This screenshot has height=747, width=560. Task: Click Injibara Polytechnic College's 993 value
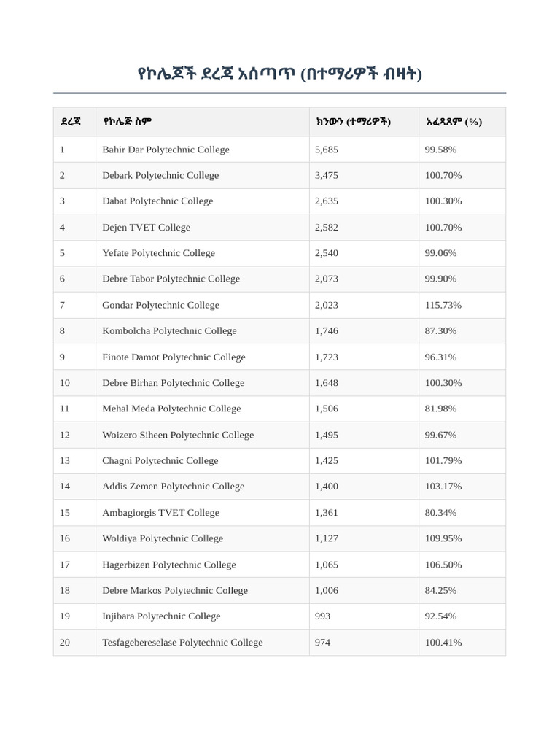[322, 616]
